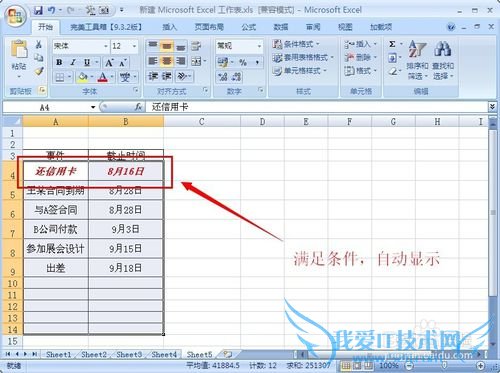The width and height of the screenshot is (500, 373).
Task: Open Conditional Formatting menu
Action: click(x=296, y=44)
